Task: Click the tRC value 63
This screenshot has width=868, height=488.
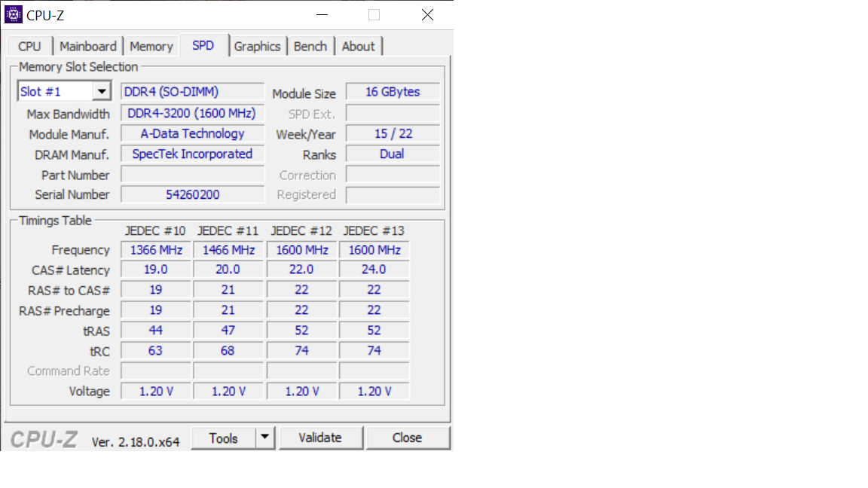Action: tap(156, 351)
